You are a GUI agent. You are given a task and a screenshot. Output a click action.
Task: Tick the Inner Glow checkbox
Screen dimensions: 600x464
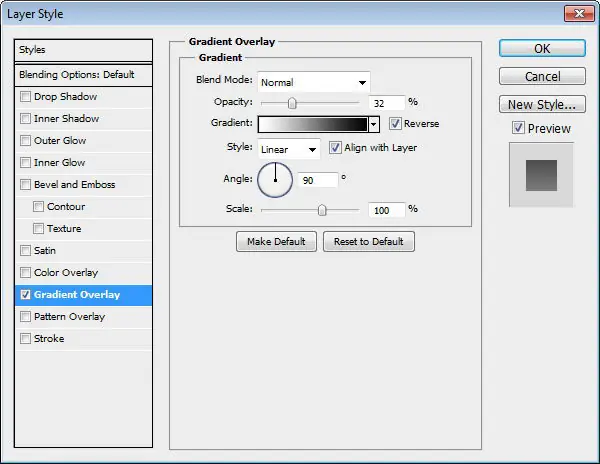click(x=25, y=163)
